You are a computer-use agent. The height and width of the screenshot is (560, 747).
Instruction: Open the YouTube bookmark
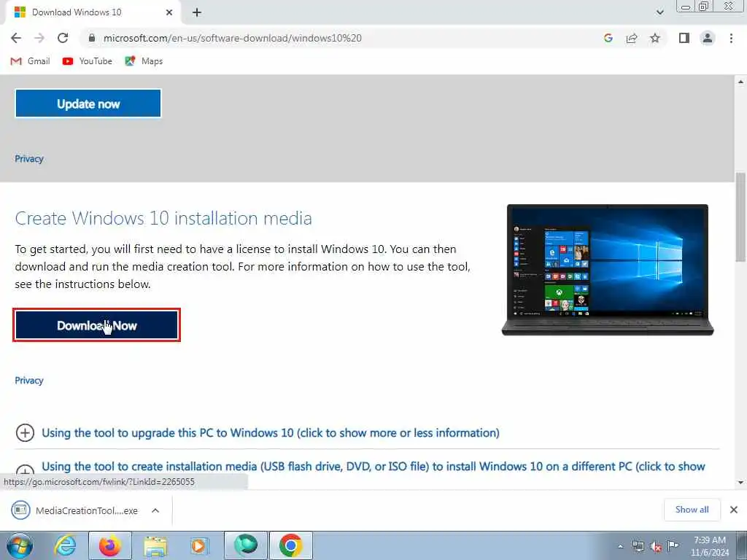(x=88, y=61)
